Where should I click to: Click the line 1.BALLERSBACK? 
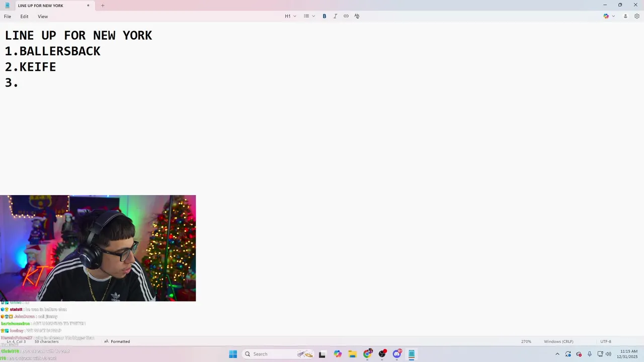click(x=53, y=51)
